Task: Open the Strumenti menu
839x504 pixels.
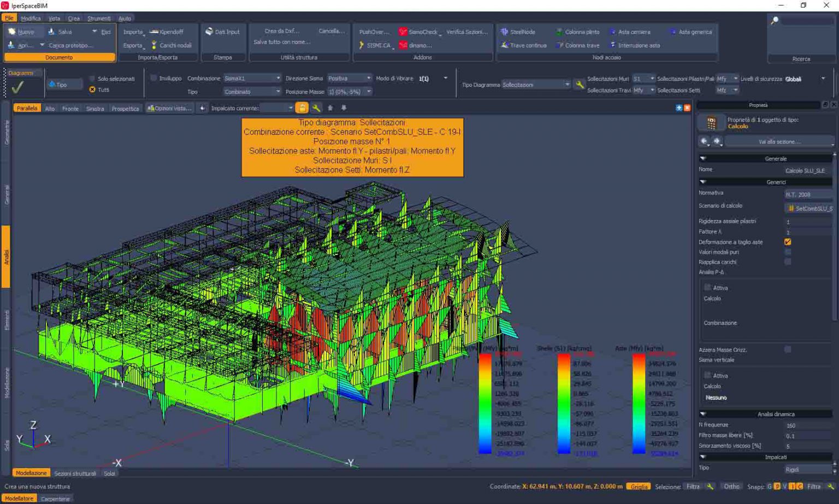Action: click(99, 18)
